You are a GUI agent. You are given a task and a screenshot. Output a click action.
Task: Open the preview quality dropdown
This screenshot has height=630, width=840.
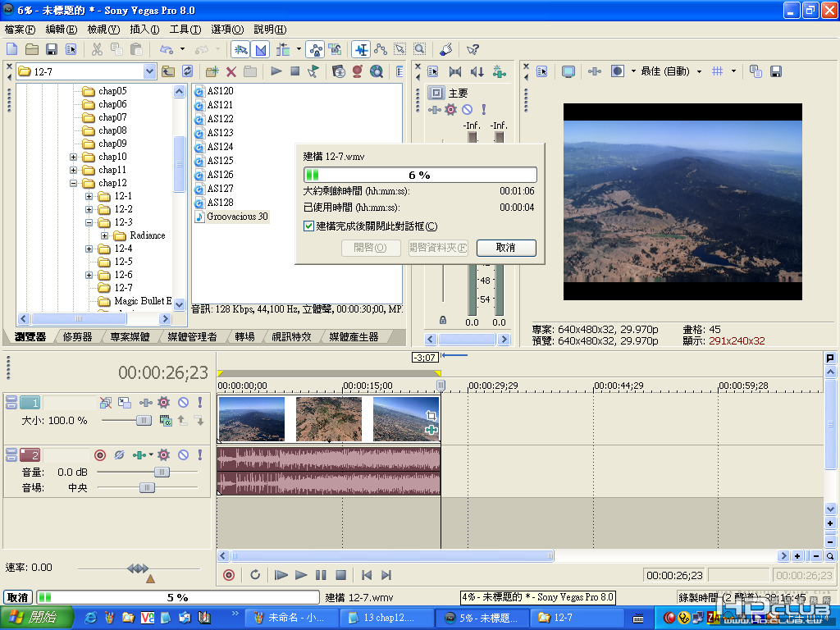699,71
